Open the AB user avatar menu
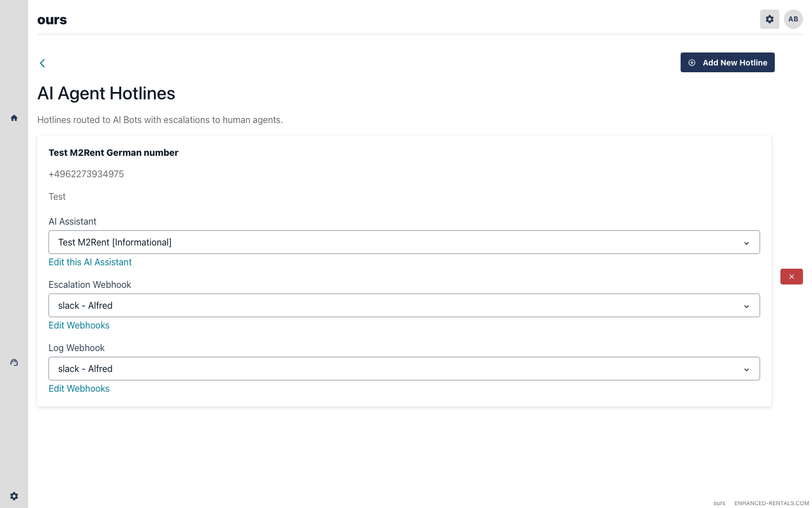The width and height of the screenshot is (812, 508). pyautogui.click(x=793, y=19)
